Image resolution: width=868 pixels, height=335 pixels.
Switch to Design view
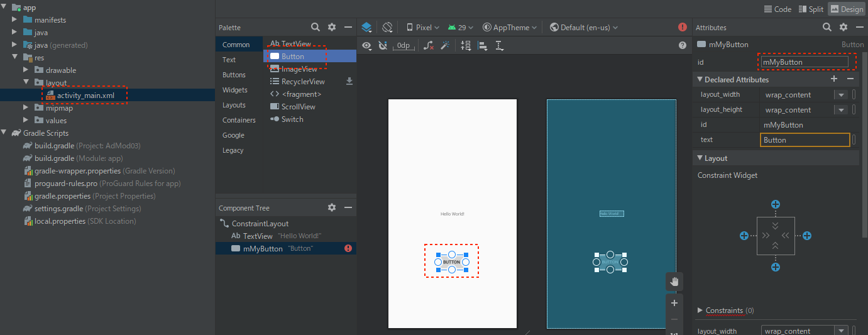847,9
